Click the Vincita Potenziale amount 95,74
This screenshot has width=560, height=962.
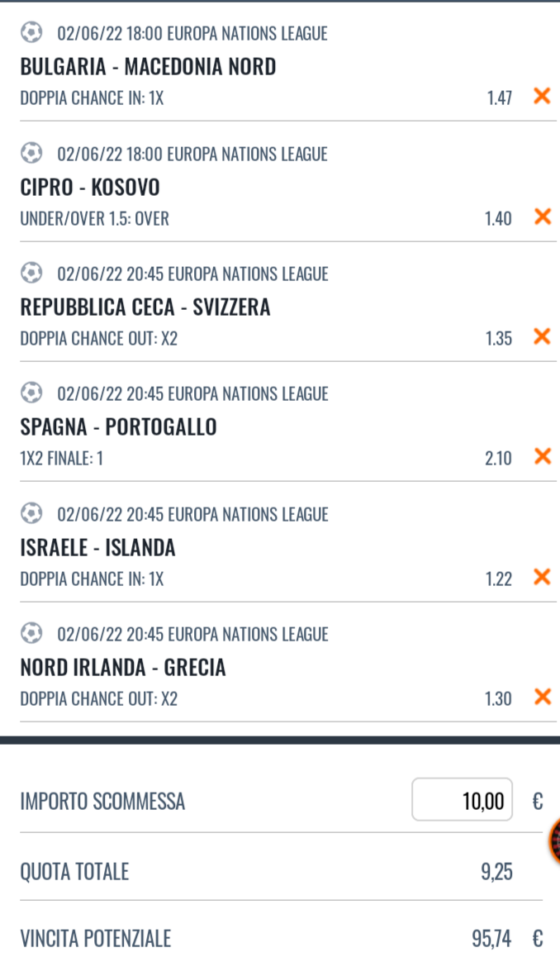pyautogui.click(x=491, y=939)
